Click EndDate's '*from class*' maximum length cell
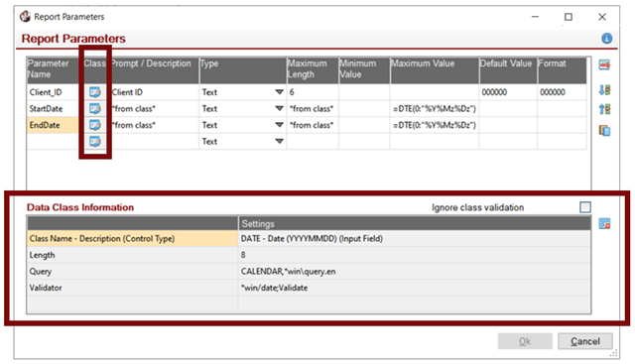 pos(313,125)
